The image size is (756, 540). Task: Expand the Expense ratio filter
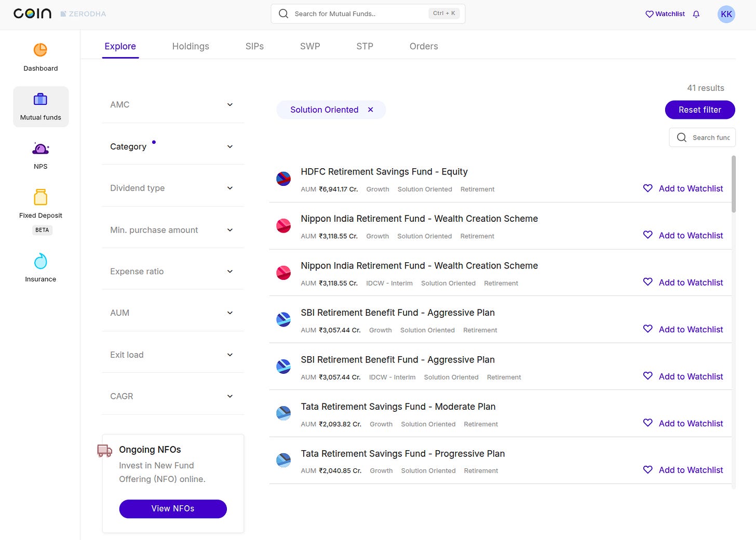click(x=173, y=272)
